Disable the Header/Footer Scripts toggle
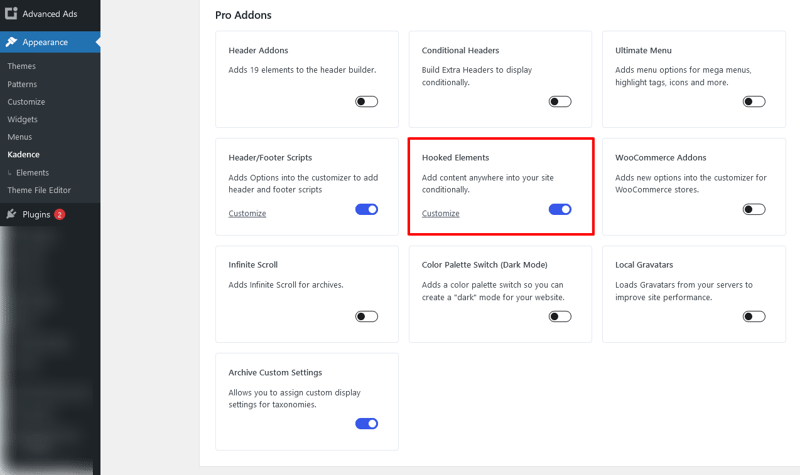This screenshot has width=800, height=475. (366, 209)
